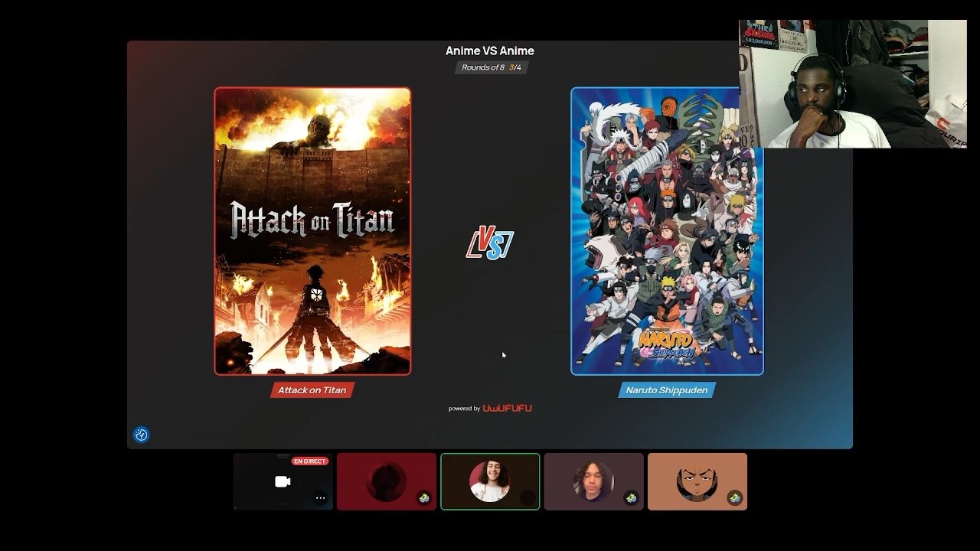
Task: Click the EN DIRECT live badge
Action: [310, 461]
